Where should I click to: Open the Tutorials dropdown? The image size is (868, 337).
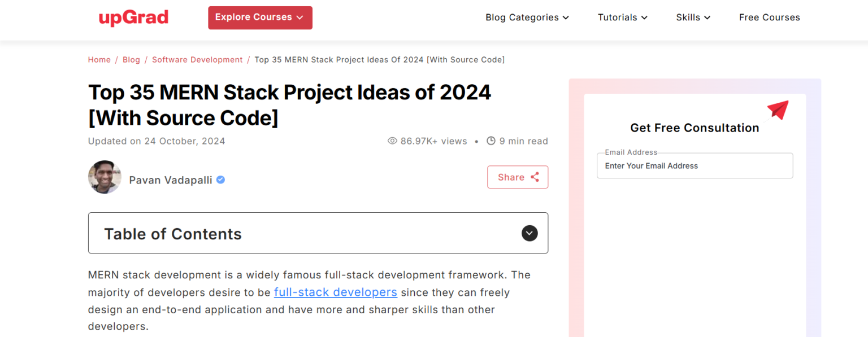coord(622,17)
